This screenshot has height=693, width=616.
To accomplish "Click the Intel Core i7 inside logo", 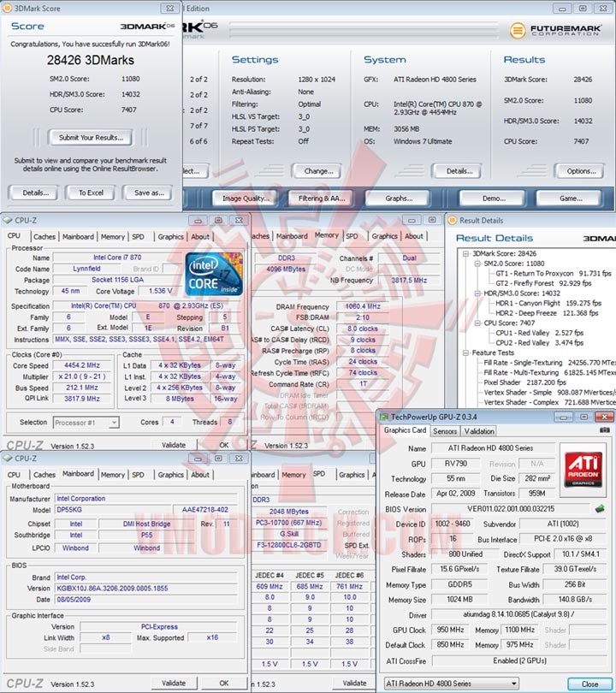I will (214, 274).
